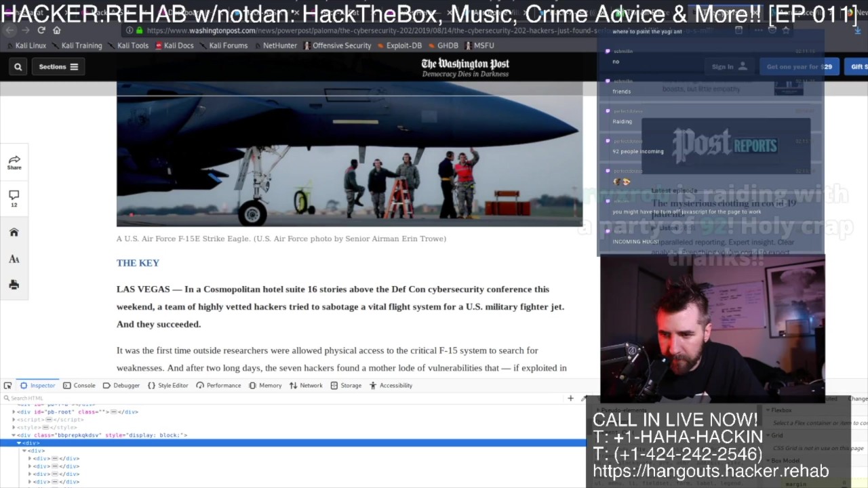Change text size with the Aa icon
The image size is (868, 488).
click(14, 259)
